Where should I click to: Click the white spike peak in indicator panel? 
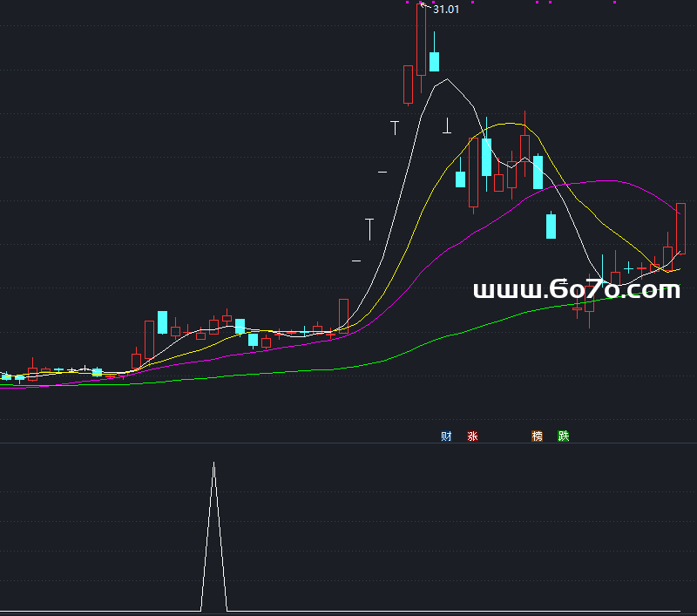[214, 464]
